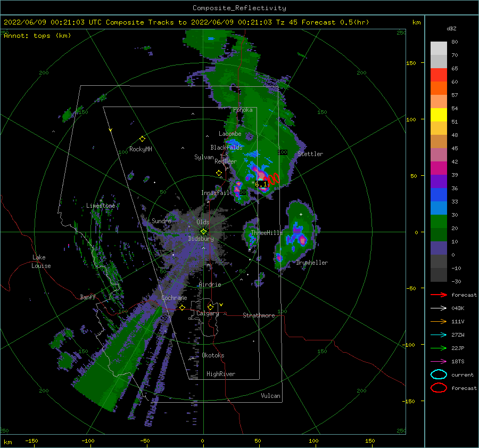Select the purple 36-39 dBZ color swatch
The height and width of the screenshot is (448, 479).
pyautogui.click(x=439, y=182)
